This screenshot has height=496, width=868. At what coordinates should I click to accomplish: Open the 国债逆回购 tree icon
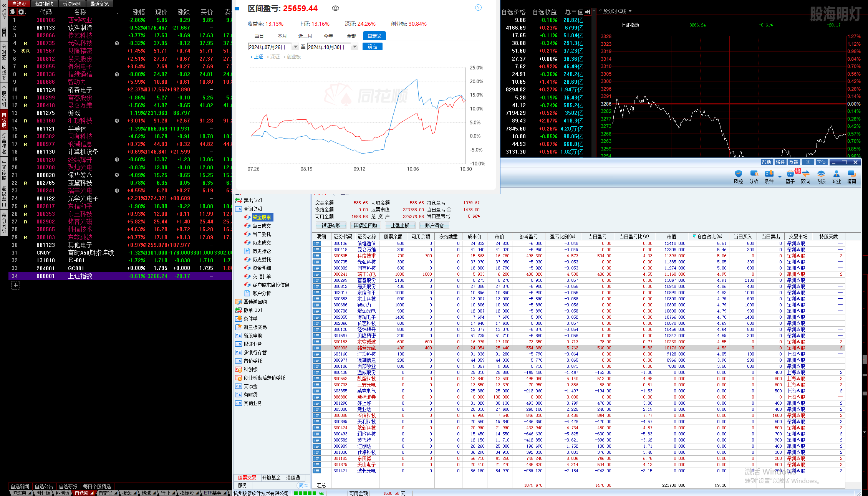point(239,302)
